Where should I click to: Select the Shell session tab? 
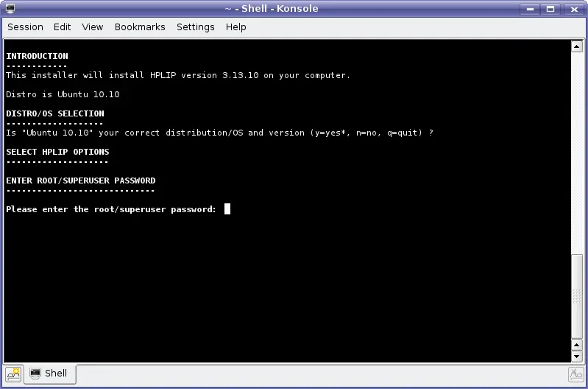click(x=50, y=374)
